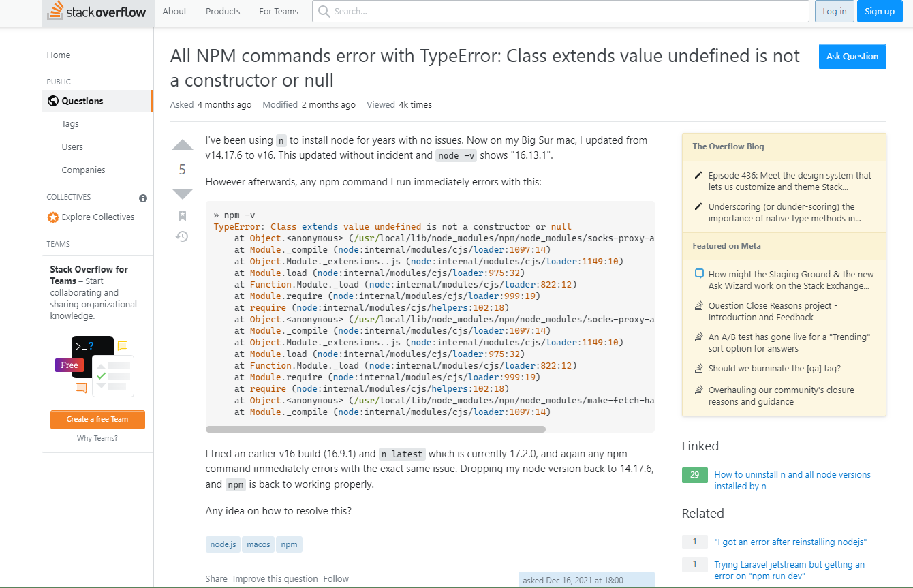The height and width of the screenshot is (588, 913).
Task: Click the search magnifier icon
Action: tap(324, 12)
